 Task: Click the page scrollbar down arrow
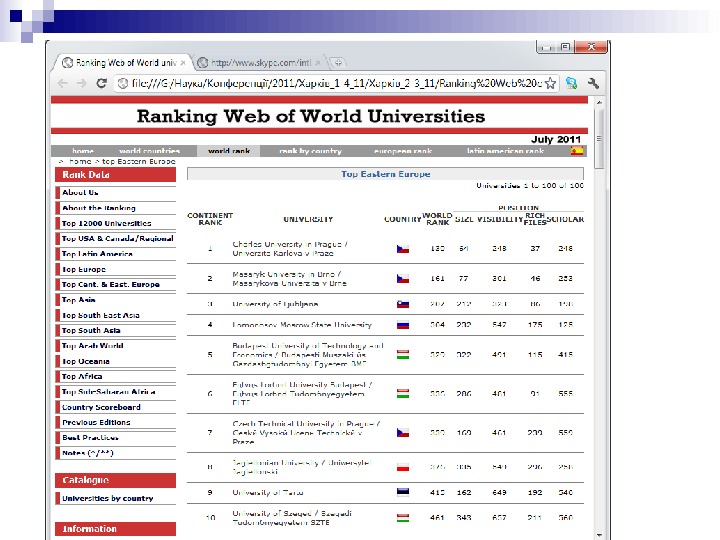pos(599,534)
